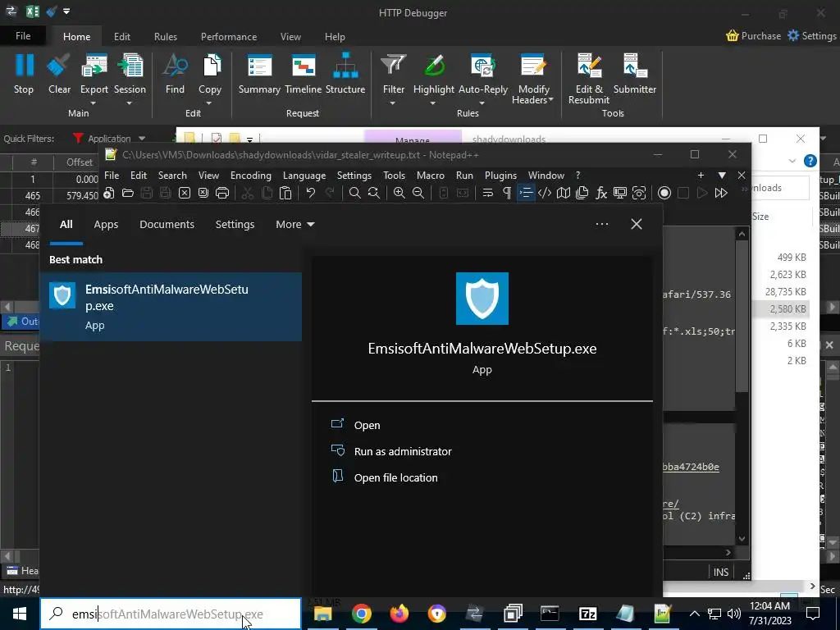840x630 pixels.
Task: Click the search panel options ellipsis
Action: point(601,224)
